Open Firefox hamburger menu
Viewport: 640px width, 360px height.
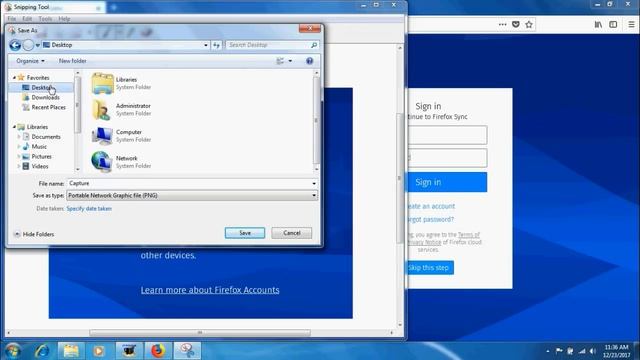click(631, 24)
